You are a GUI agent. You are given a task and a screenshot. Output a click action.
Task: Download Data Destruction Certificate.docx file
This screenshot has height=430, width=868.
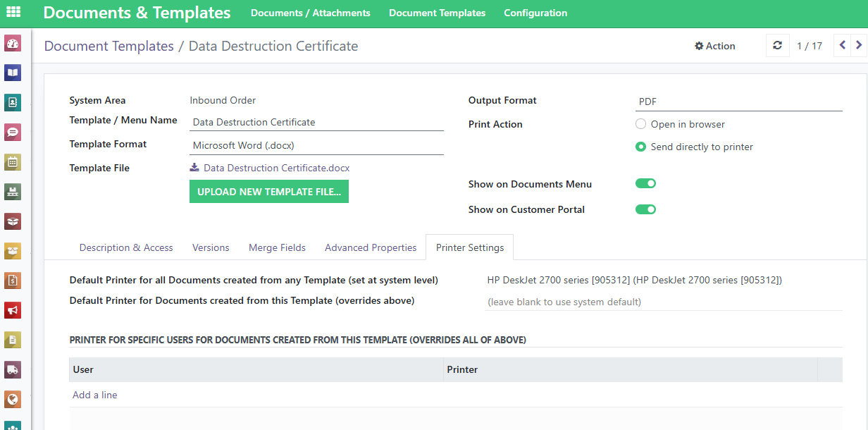(x=275, y=168)
